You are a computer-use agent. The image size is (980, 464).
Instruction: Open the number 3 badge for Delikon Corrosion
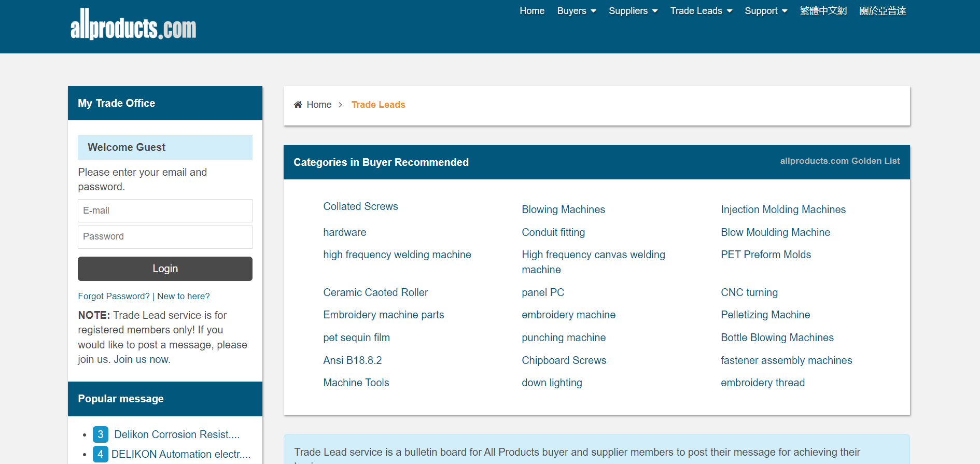[x=101, y=434]
